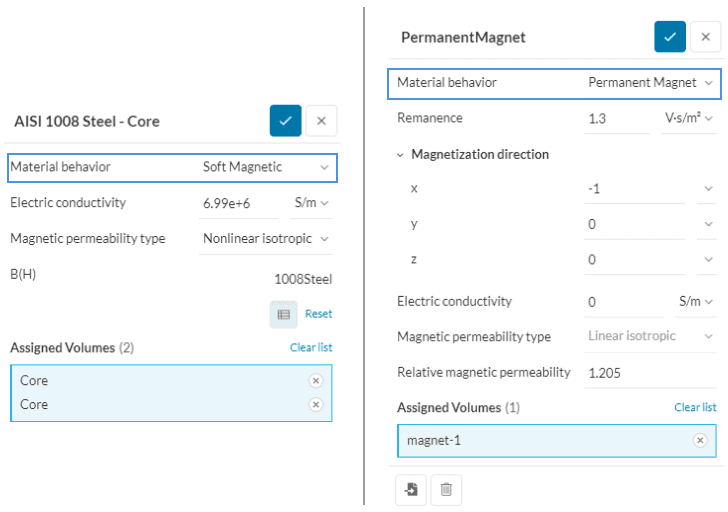This screenshot has width=728, height=512.
Task: Remove magnet-1 from assigned volumes
Action: (x=700, y=441)
